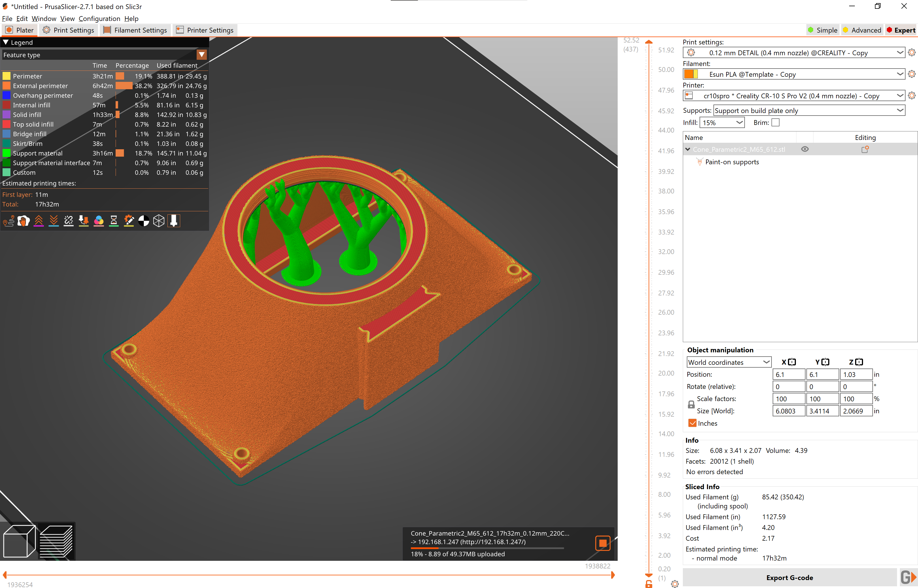Toggle Tool changes visibility icon
Image resolution: width=918 pixels, height=588 pixels.
(x=84, y=221)
